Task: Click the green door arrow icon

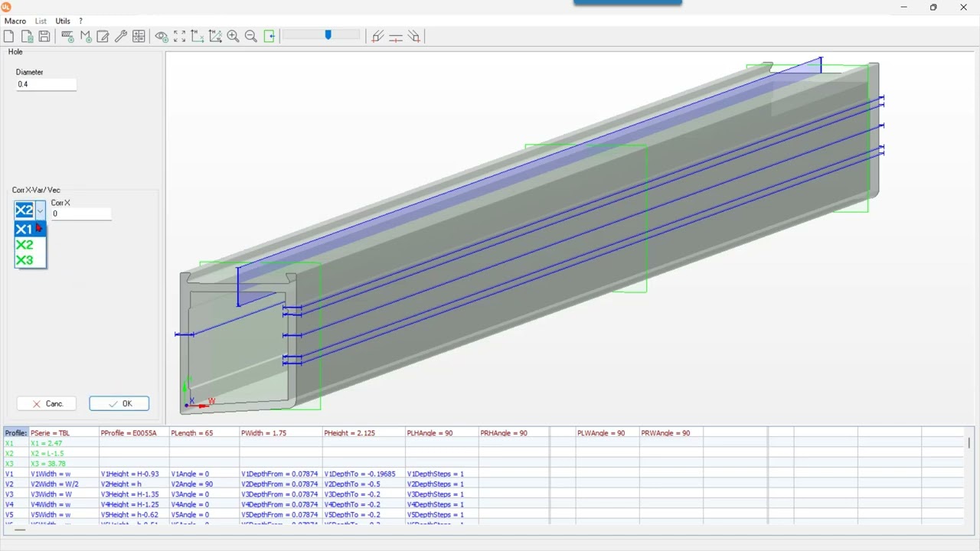Action: (x=269, y=36)
